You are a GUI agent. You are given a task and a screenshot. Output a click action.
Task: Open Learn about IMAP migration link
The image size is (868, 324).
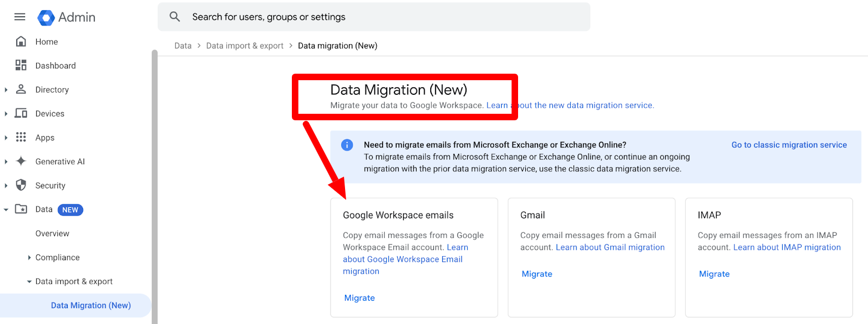coord(787,247)
